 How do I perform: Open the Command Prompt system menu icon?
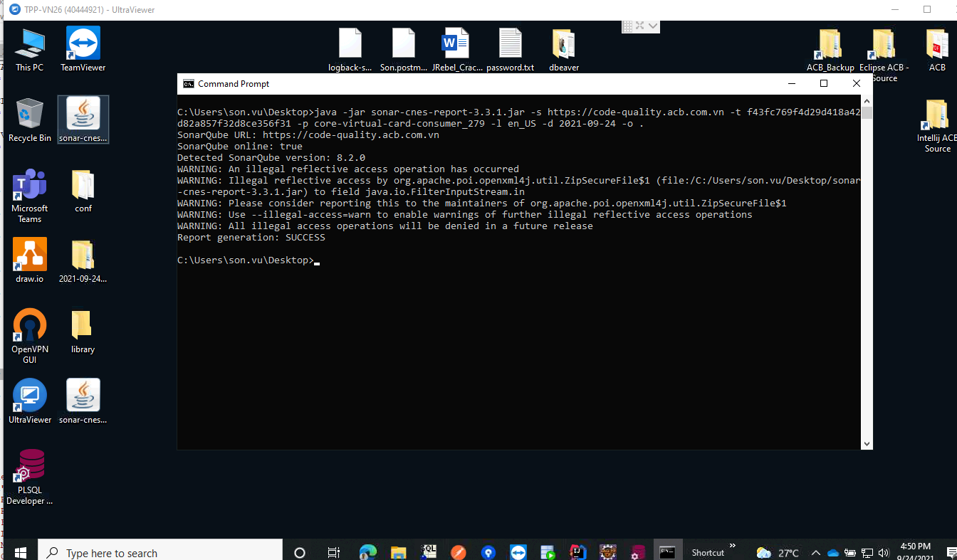tap(189, 83)
